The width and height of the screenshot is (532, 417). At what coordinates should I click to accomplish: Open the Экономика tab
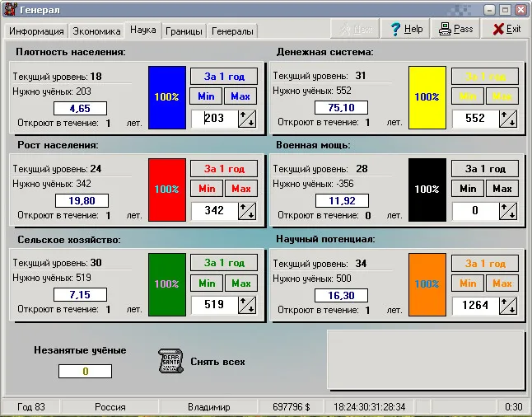click(97, 31)
